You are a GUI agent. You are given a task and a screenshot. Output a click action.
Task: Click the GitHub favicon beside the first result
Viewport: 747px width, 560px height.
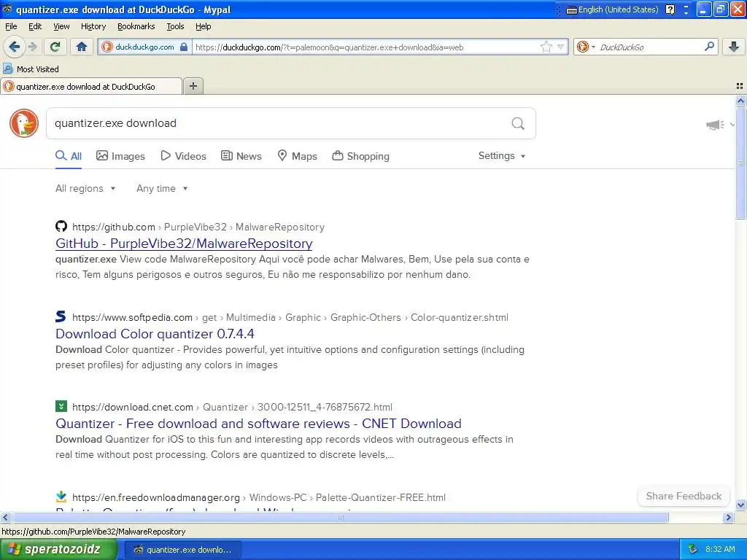(x=61, y=226)
